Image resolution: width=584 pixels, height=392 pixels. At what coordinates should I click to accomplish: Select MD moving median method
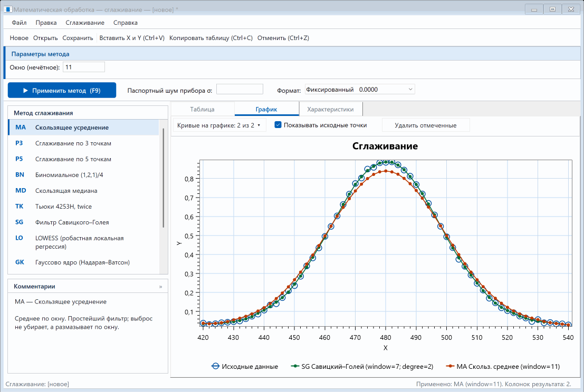coord(83,191)
